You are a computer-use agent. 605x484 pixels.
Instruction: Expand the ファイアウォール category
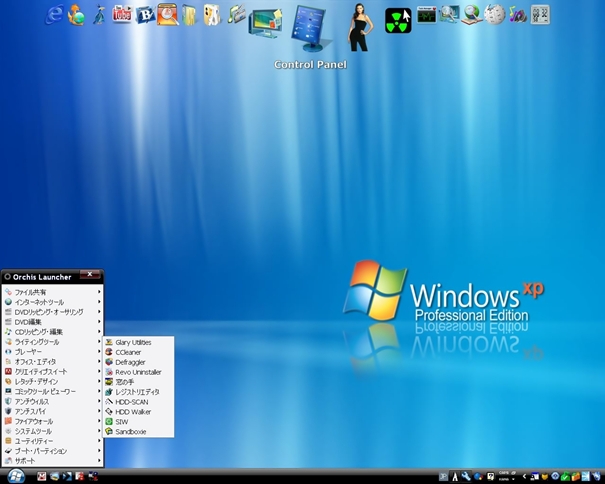pyautogui.click(x=52, y=421)
